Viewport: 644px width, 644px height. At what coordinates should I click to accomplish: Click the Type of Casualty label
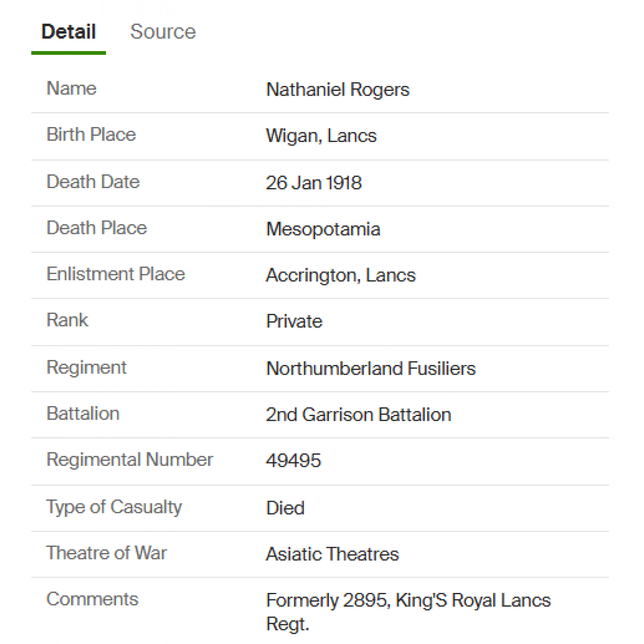pos(114,507)
